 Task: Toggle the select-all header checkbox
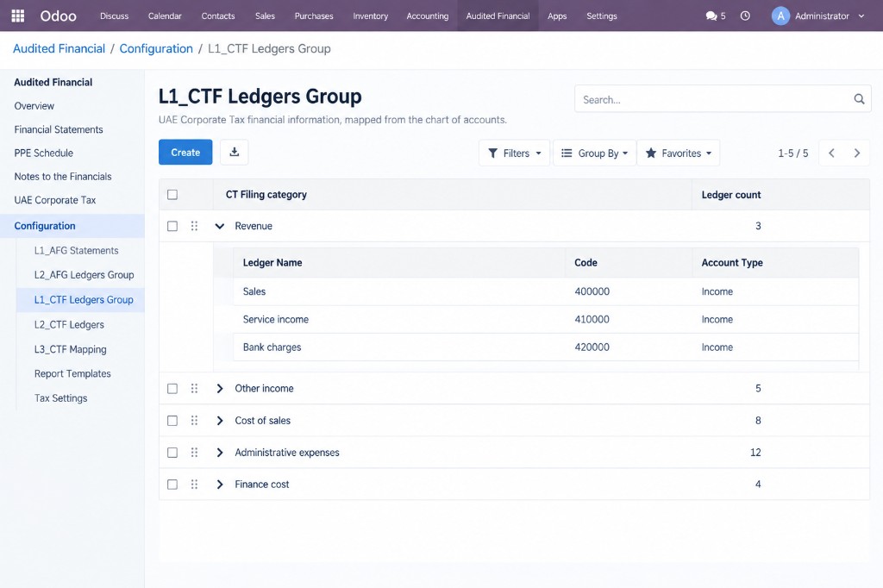[172, 194]
